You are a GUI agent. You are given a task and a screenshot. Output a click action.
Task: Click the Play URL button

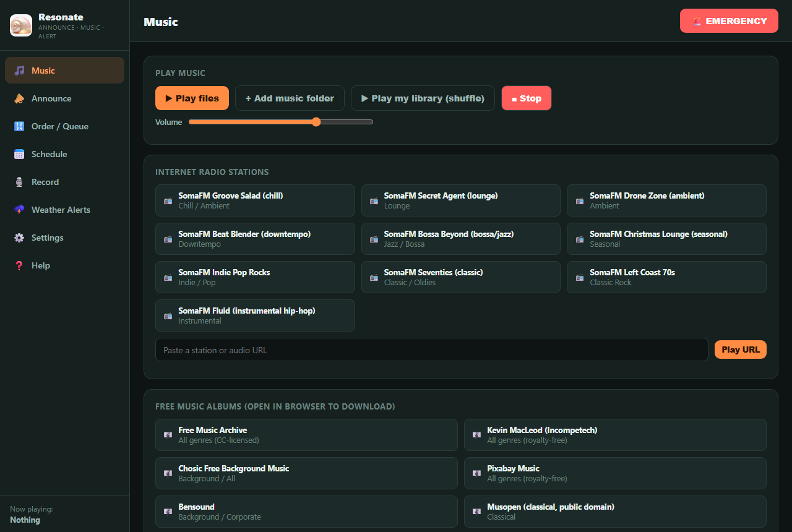point(741,350)
